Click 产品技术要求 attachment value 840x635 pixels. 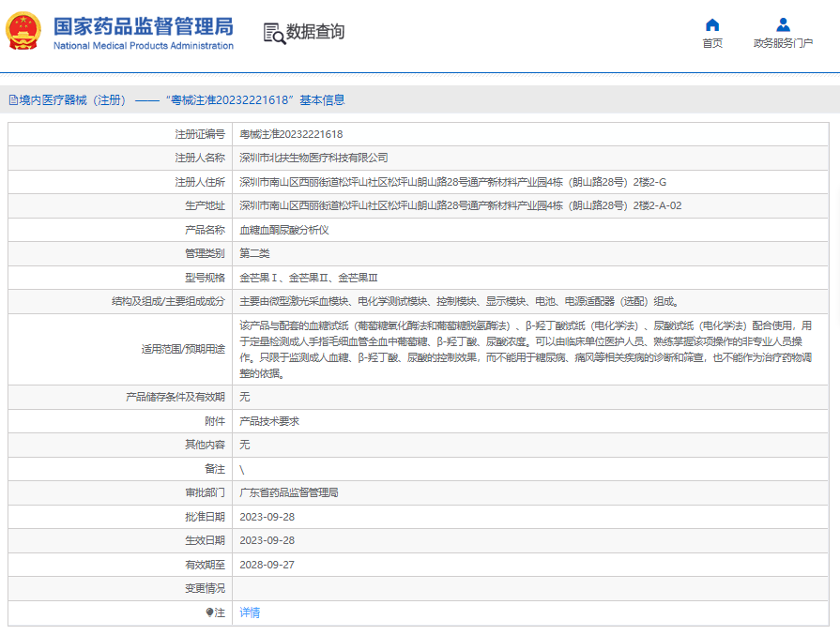coord(269,421)
